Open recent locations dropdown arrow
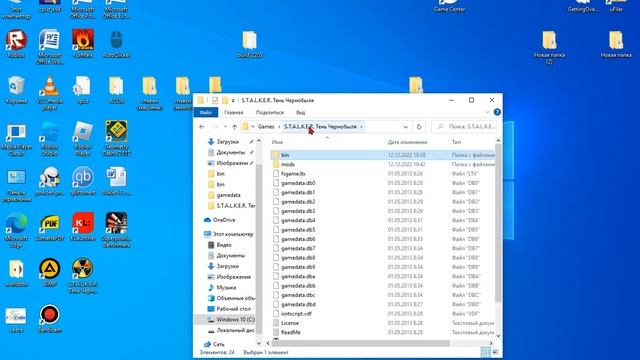 [225, 127]
